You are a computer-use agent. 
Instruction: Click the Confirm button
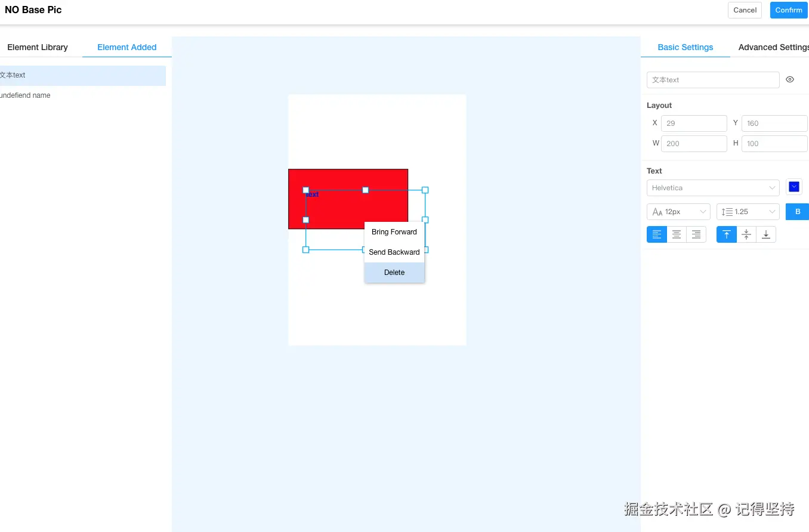click(789, 10)
